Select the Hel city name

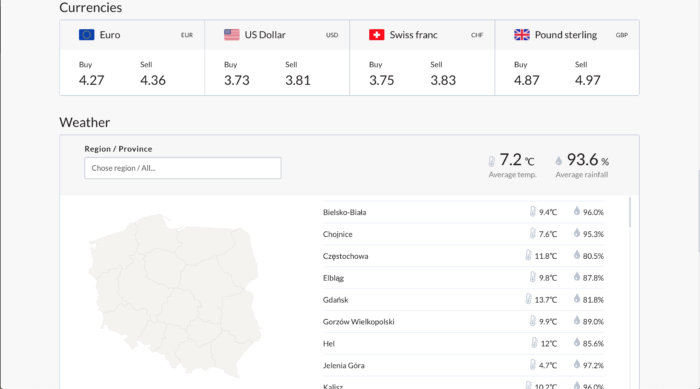(x=329, y=343)
